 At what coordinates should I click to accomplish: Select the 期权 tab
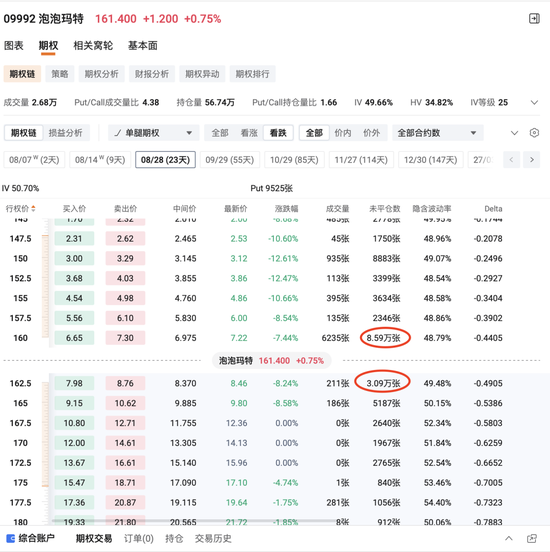pyautogui.click(x=48, y=45)
